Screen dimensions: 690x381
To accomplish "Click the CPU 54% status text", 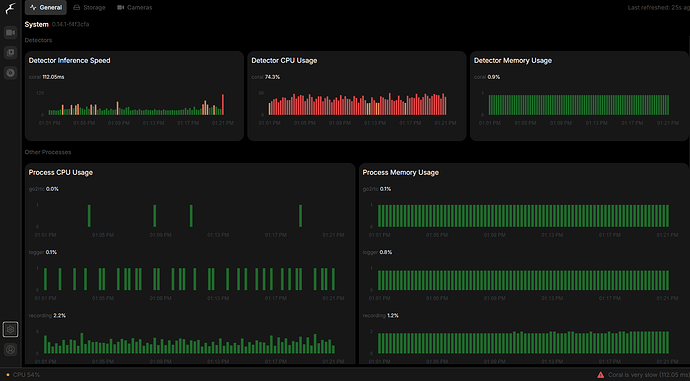I will click(26, 375).
